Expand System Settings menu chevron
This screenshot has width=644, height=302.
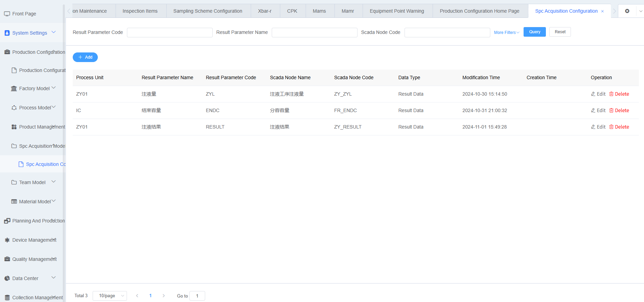54,32
